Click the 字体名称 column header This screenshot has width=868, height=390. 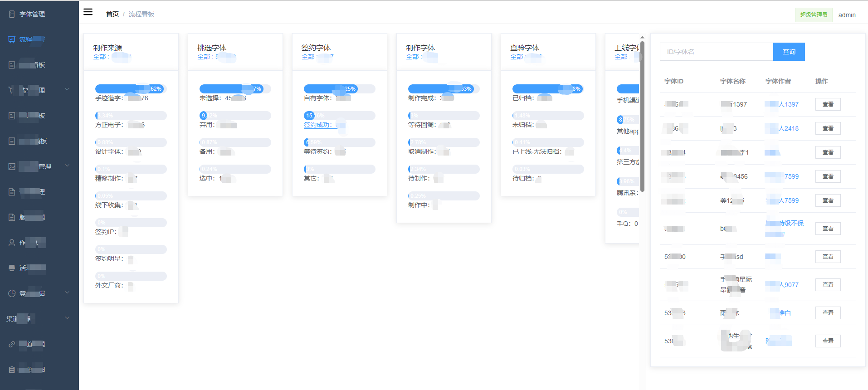point(733,81)
